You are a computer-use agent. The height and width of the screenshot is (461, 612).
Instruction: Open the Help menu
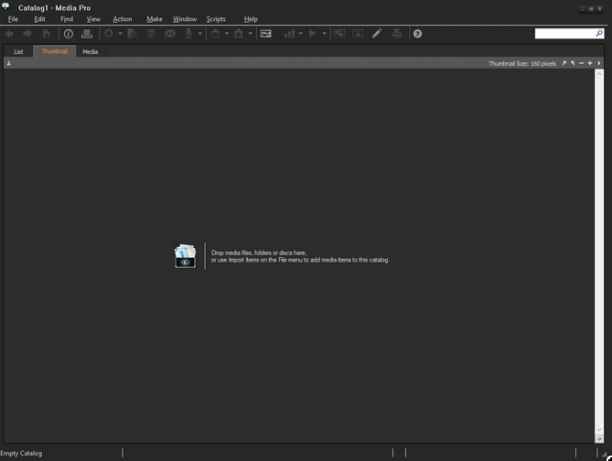pos(251,19)
